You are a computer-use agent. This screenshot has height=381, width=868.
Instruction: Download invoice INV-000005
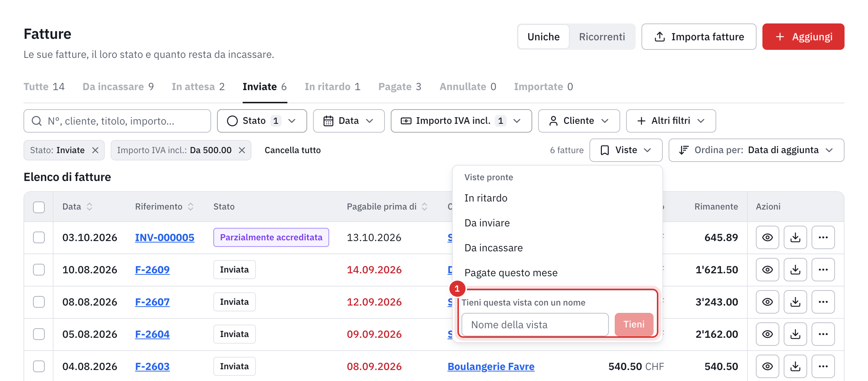(x=795, y=237)
